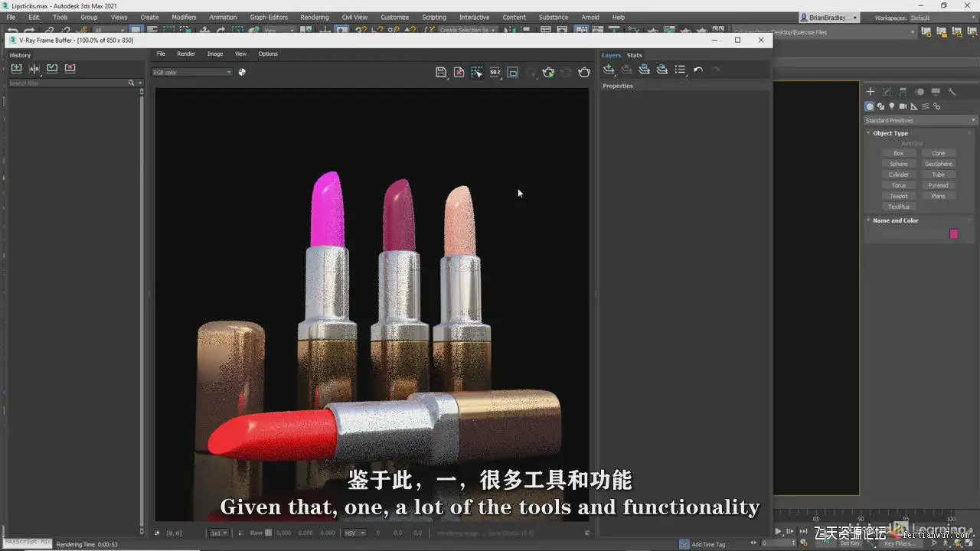Open the Standard Primitives dropdown

pos(920,120)
